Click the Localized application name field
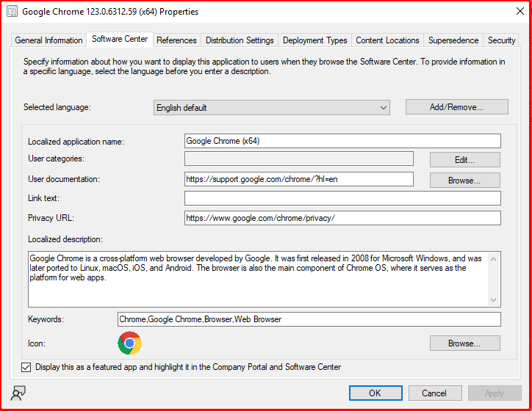532x411 pixels. point(342,141)
